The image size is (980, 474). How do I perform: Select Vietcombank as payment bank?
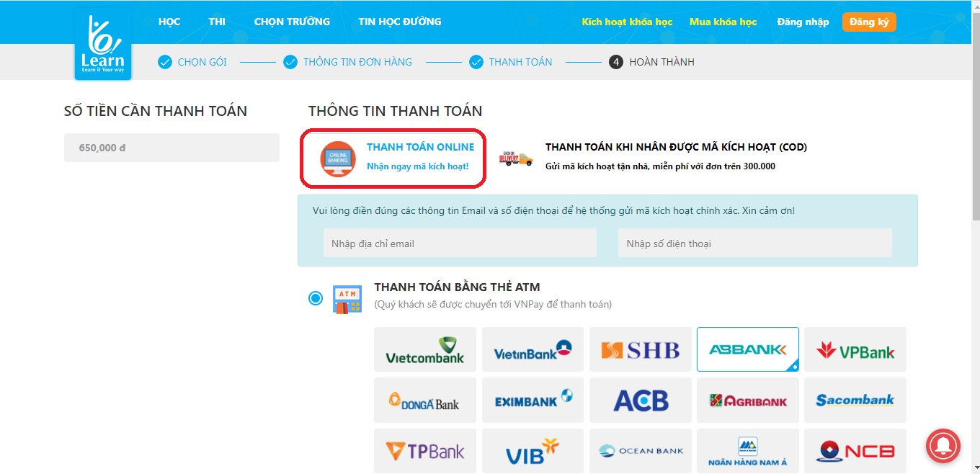click(425, 349)
